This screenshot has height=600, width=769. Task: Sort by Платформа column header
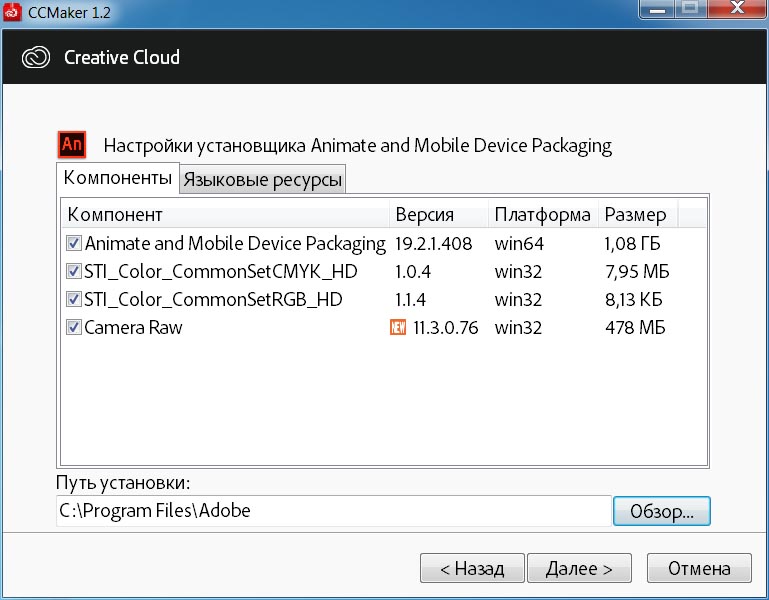point(543,214)
